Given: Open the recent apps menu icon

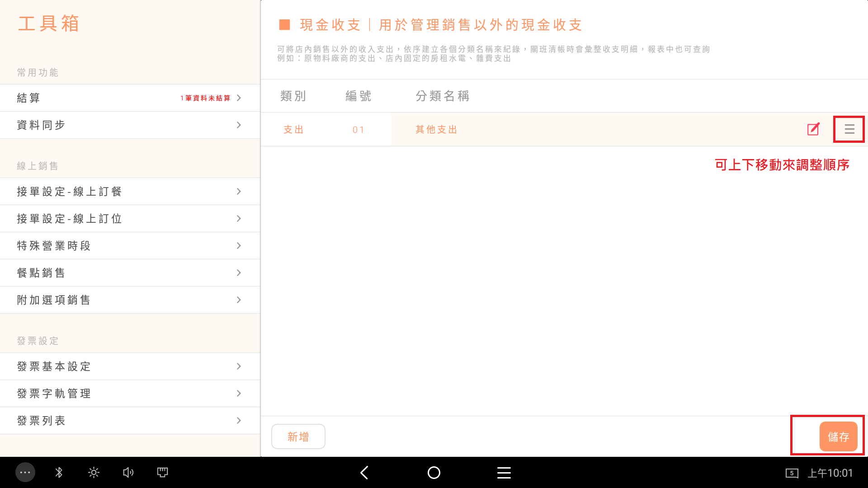Looking at the screenshot, I should click(x=504, y=473).
